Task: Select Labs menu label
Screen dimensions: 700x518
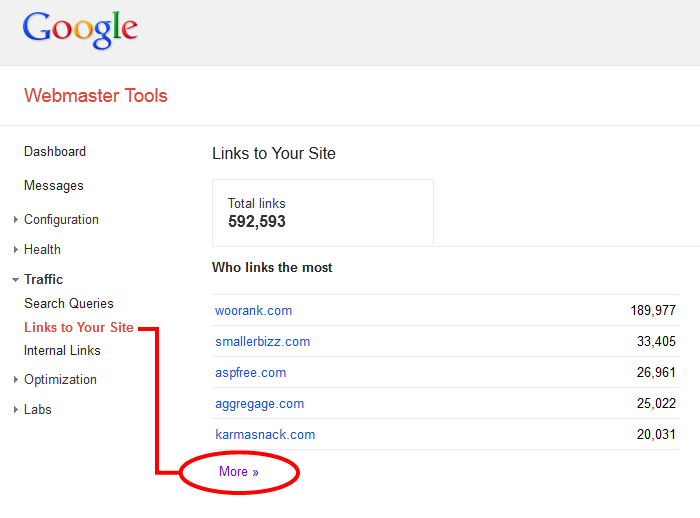Action: [38, 409]
